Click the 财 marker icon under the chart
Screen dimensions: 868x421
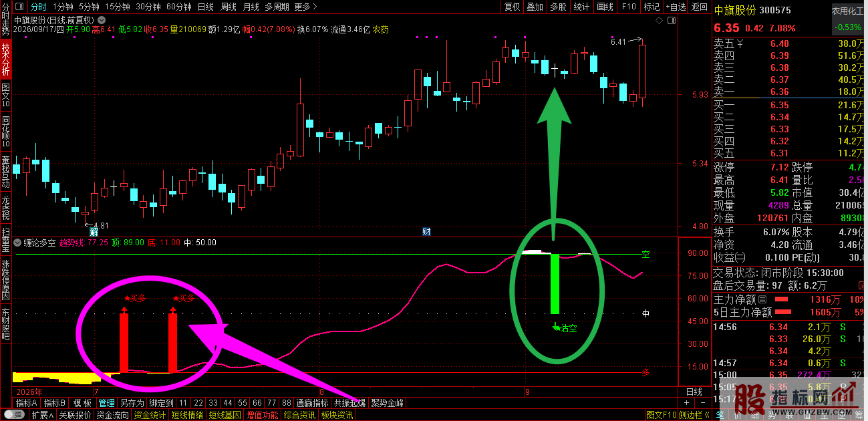point(426,232)
